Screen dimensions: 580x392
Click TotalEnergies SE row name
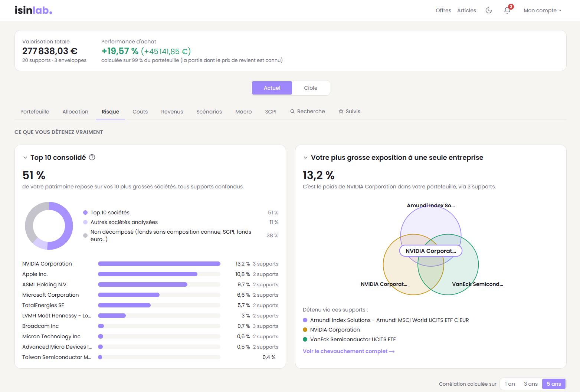[x=43, y=305]
